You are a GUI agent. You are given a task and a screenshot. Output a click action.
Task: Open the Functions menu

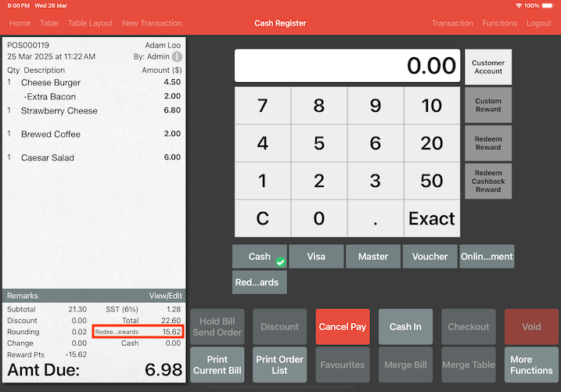pos(499,23)
